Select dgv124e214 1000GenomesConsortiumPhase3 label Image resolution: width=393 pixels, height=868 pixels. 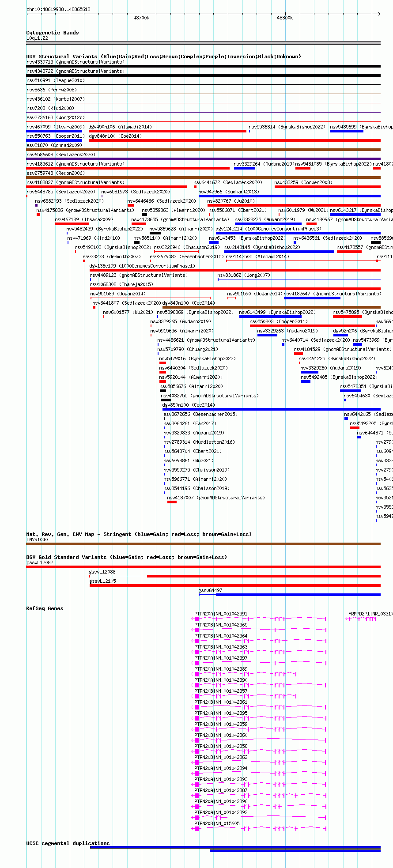pyautogui.click(x=268, y=229)
